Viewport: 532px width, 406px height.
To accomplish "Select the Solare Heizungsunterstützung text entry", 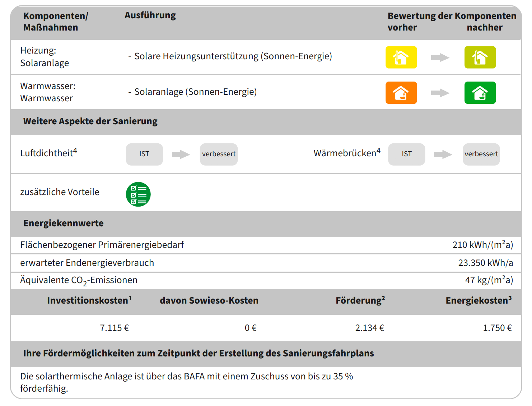I will (233, 56).
